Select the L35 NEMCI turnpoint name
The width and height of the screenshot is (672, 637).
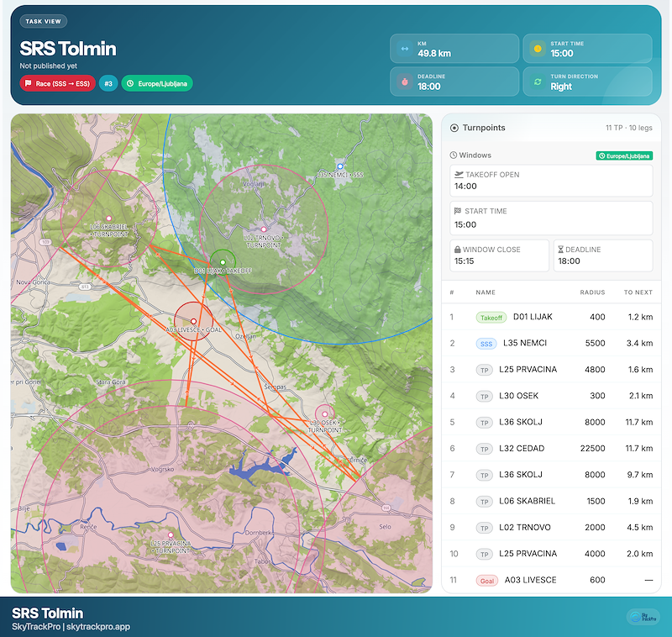pyautogui.click(x=525, y=343)
